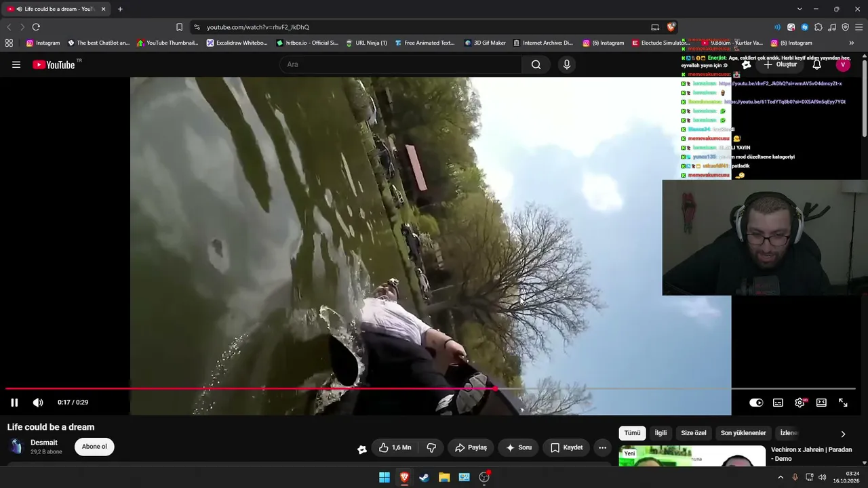Show more filter chips with right arrow
The width and height of the screenshot is (868, 488).
[x=843, y=434]
